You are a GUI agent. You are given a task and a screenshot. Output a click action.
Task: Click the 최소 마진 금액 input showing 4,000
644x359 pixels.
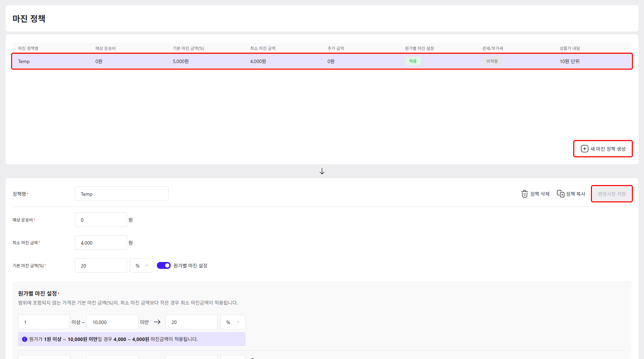101,243
